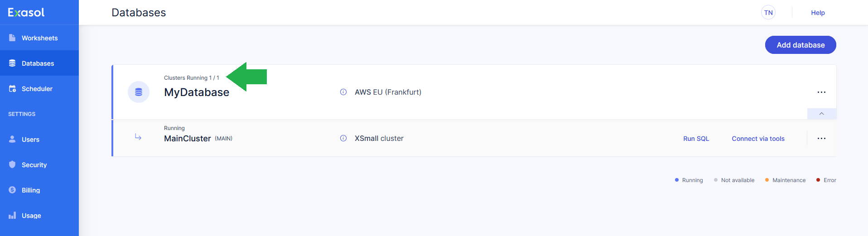The width and height of the screenshot is (868, 236).
Task: Click the Scheduler calendar icon
Action: pyautogui.click(x=12, y=89)
